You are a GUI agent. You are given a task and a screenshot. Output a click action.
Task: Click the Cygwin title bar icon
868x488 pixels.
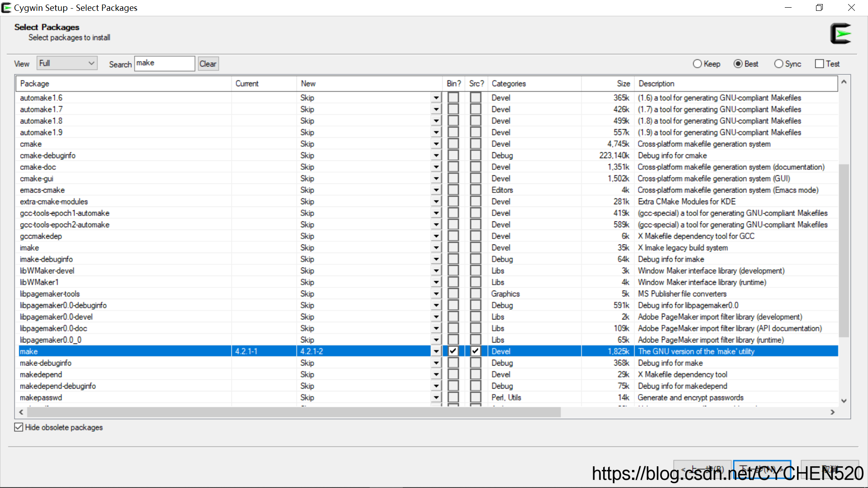[6, 8]
